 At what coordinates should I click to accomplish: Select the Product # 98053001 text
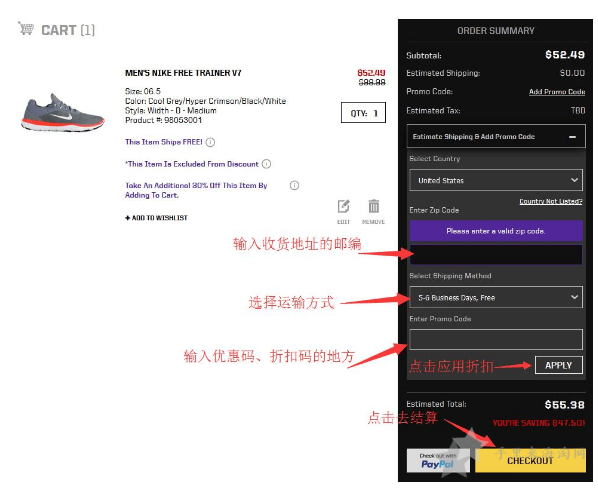point(163,120)
